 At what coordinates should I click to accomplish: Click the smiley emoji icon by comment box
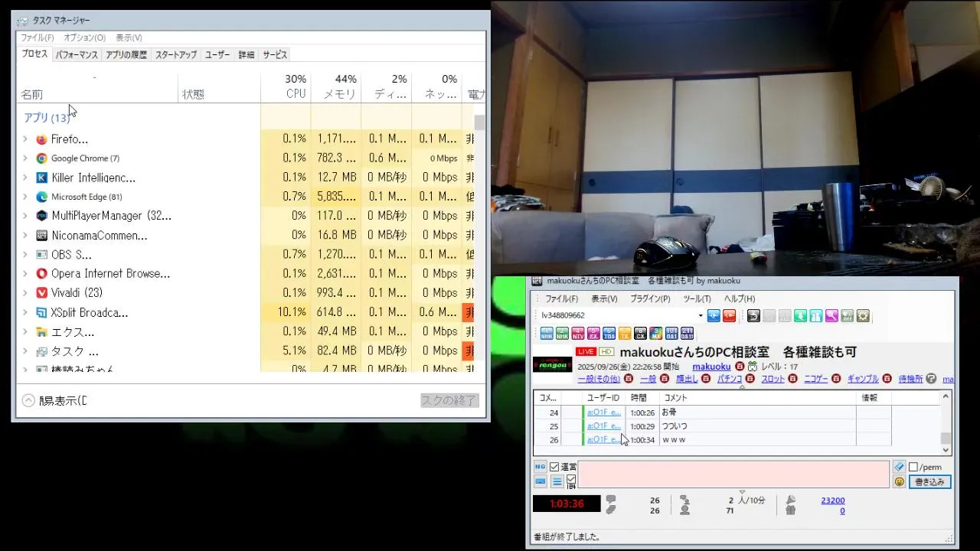click(899, 481)
